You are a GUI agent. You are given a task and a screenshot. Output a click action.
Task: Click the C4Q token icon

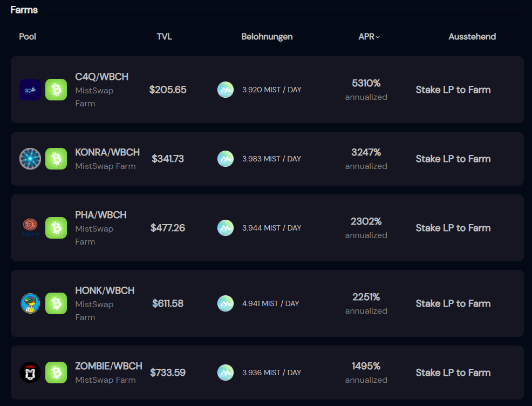tap(30, 90)
